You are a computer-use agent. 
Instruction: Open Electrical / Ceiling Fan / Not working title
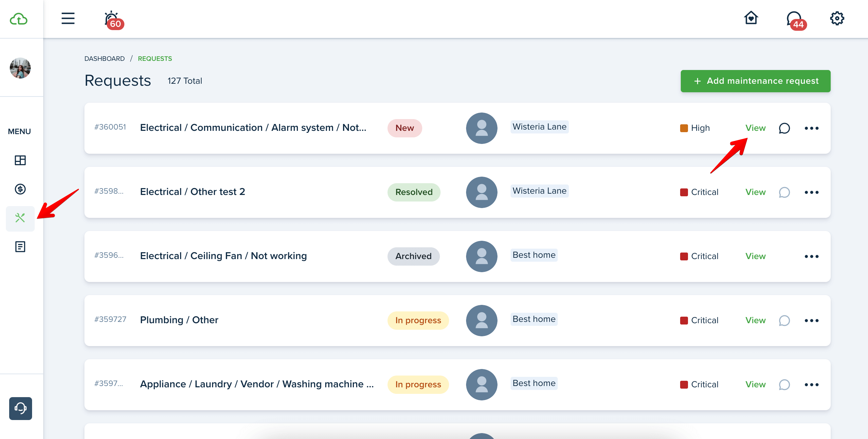(224, 256)
